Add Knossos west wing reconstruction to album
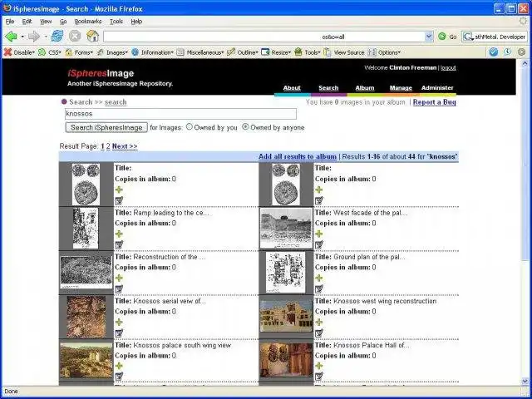 (318, 322)
